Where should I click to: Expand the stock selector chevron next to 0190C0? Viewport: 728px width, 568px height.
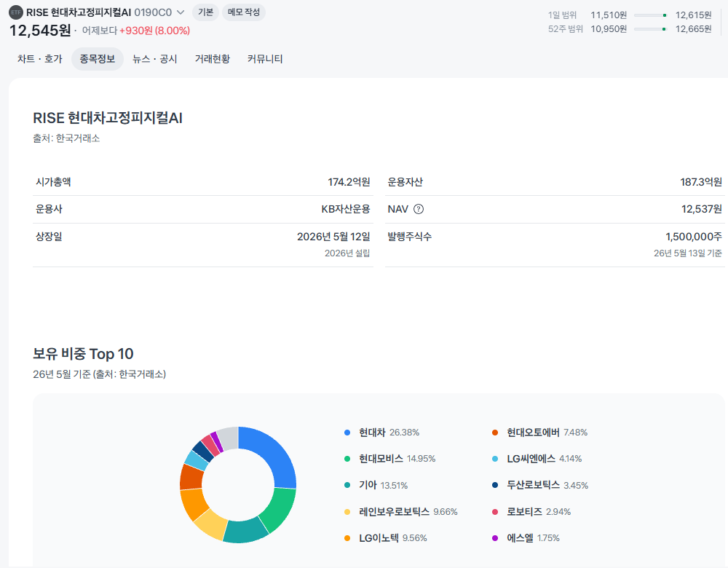(x=181, y=12)
